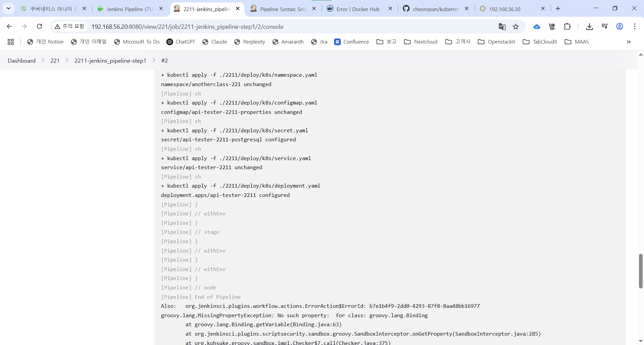
Task: Click the groovy.lang.MissingPropertyException error line
Action: point(294,315)
